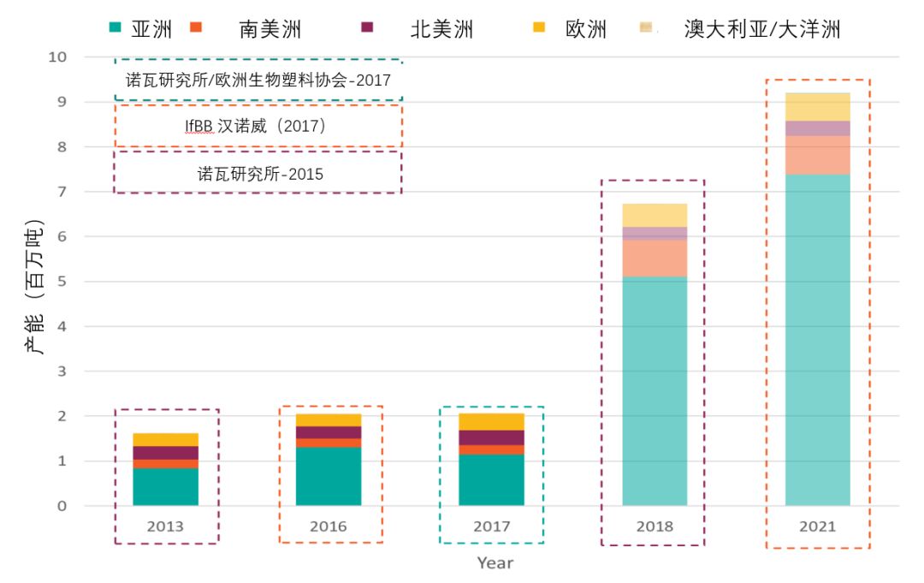Click the teal Asia segment of 2021 bar
This screenshot has width=924, height=583.
817,342
